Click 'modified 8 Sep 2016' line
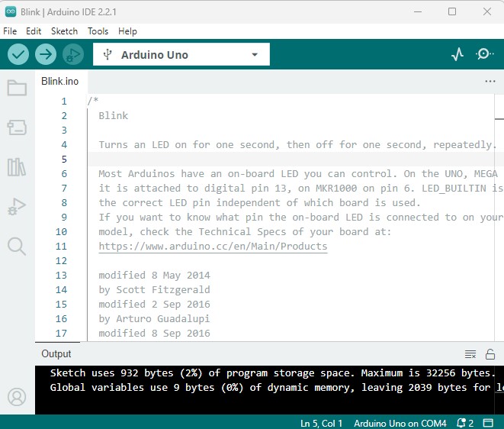Viewport: 504px width, 429px height. click(x=154, y=333)
